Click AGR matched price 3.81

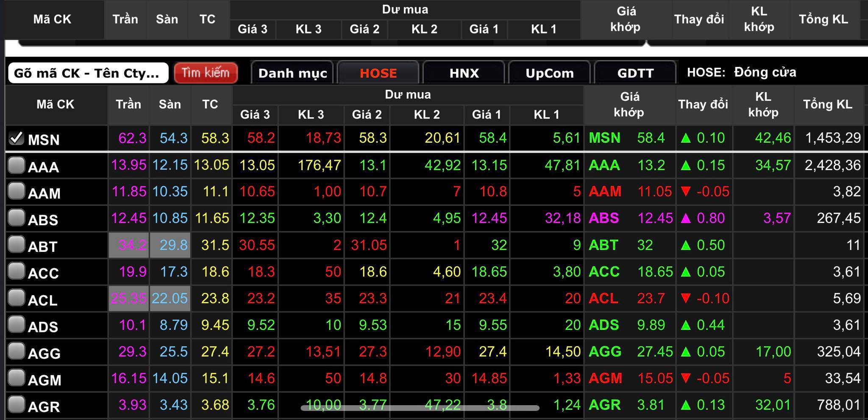651,405
